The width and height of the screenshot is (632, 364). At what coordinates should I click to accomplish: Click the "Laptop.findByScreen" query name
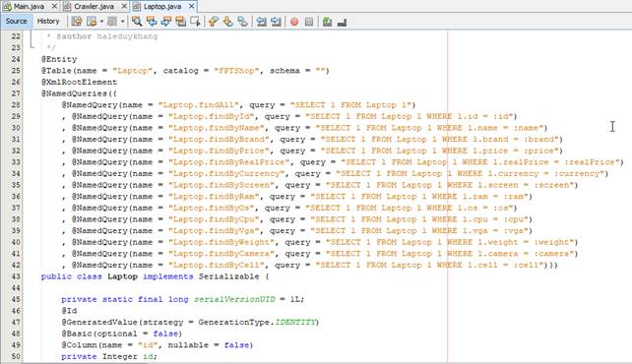tap(221, 185)
